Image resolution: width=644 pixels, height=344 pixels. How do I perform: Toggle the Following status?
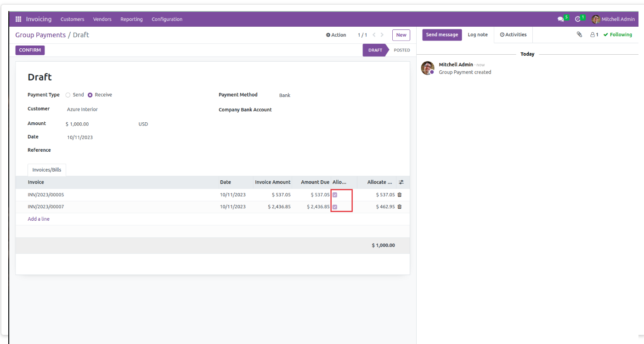pos(618,34)
